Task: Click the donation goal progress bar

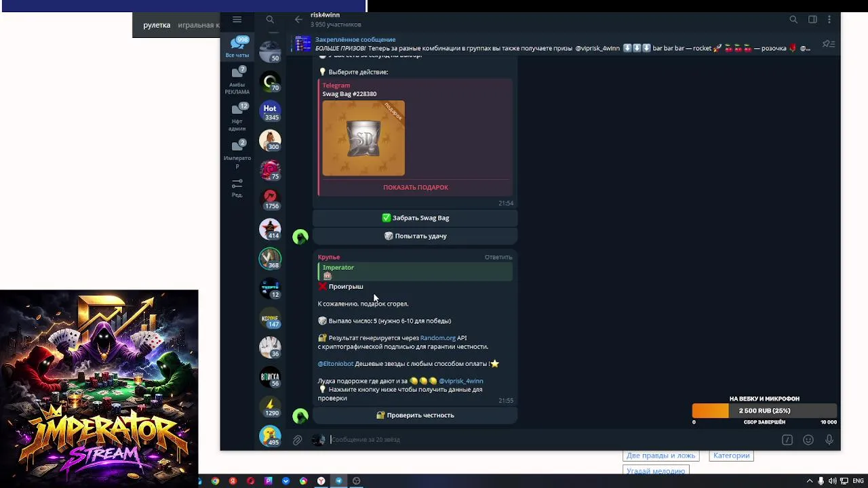Action: tap(764, 411)
